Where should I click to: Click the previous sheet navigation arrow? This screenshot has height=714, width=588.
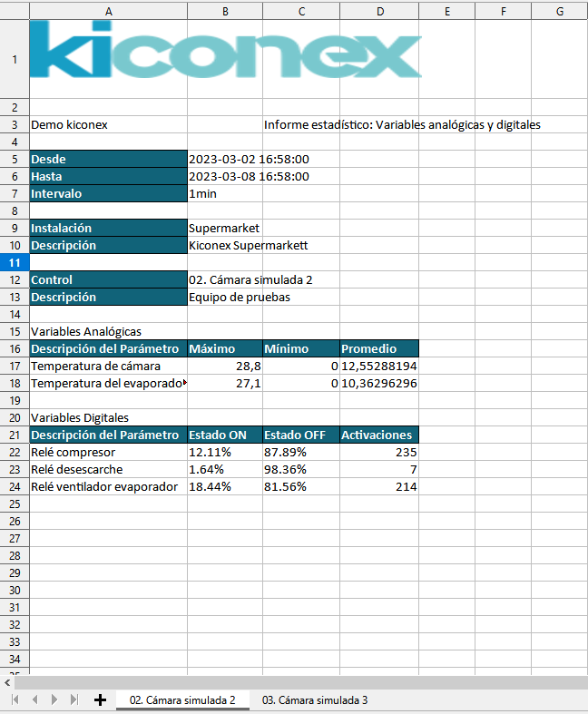point(34,700)
